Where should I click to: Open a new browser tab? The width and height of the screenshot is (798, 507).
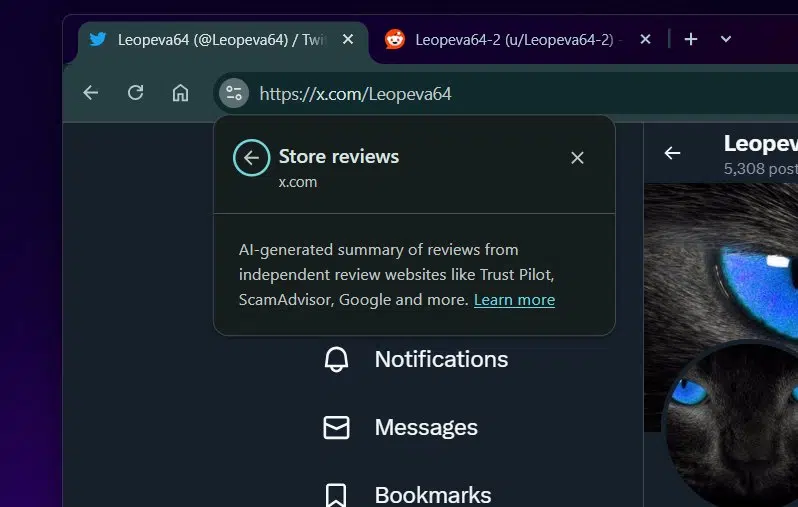pos(691,39)
